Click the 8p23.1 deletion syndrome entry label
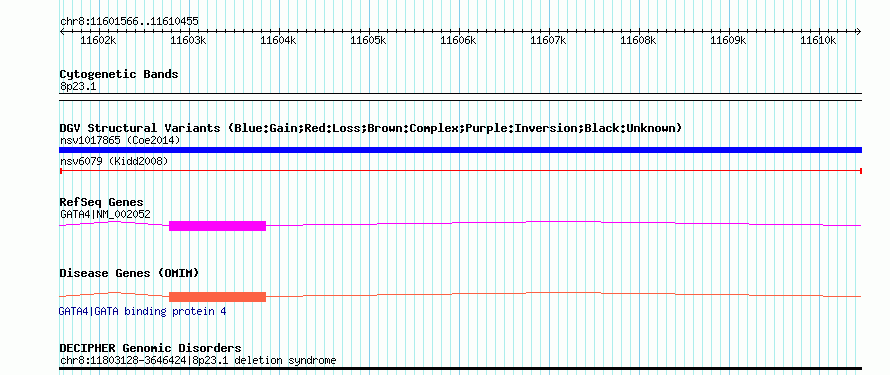The image size is (890, 375). click(198, 360)
